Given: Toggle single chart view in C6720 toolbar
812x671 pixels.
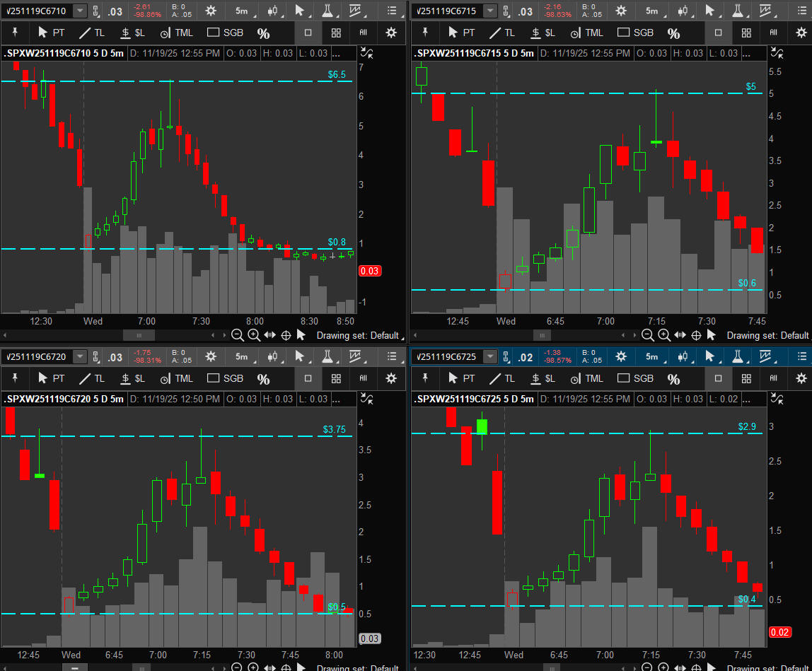Looking at the screenshot, I should click(308, 379).
